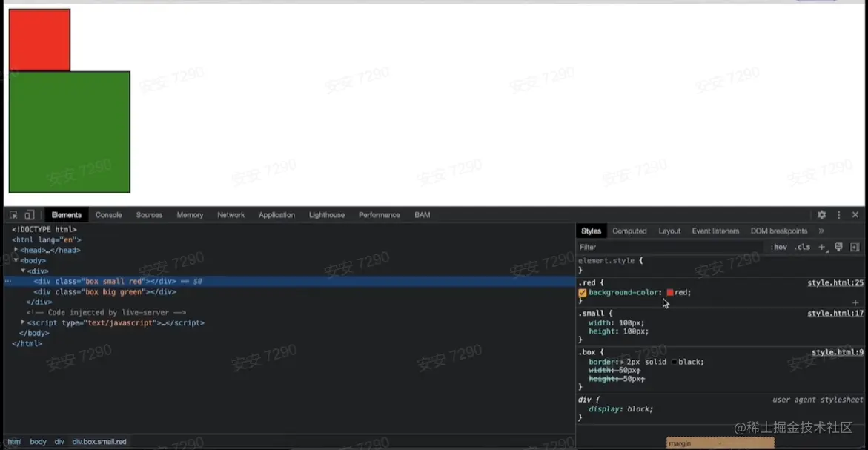
Task: Expand the border shorthand property arrow
Action: (622, 362)
